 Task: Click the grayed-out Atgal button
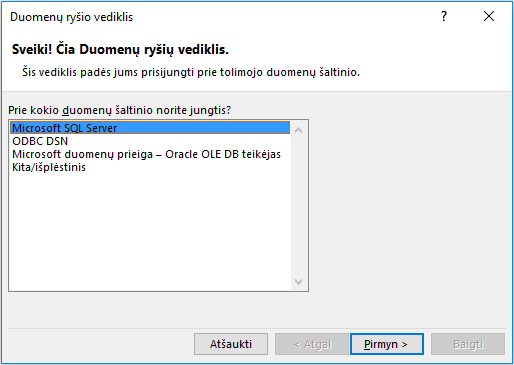[312, 344]
